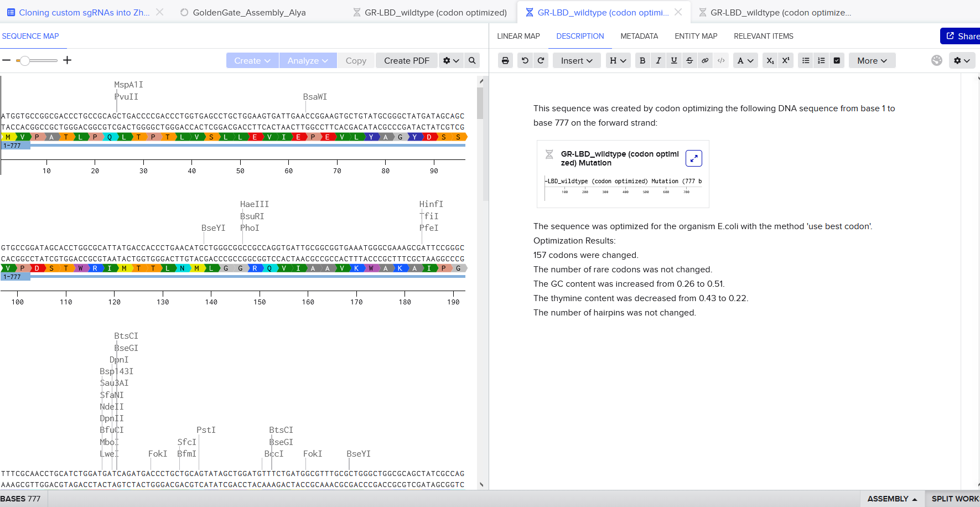Open sequence map settings gear dropdown
The image size is (980, 507).
(x=451, y=61)
